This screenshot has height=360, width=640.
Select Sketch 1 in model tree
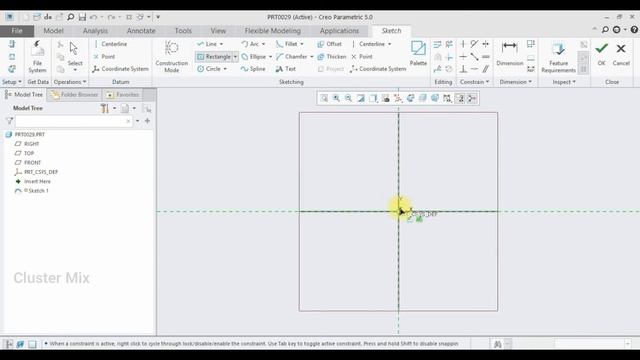[x=32, y=191]
